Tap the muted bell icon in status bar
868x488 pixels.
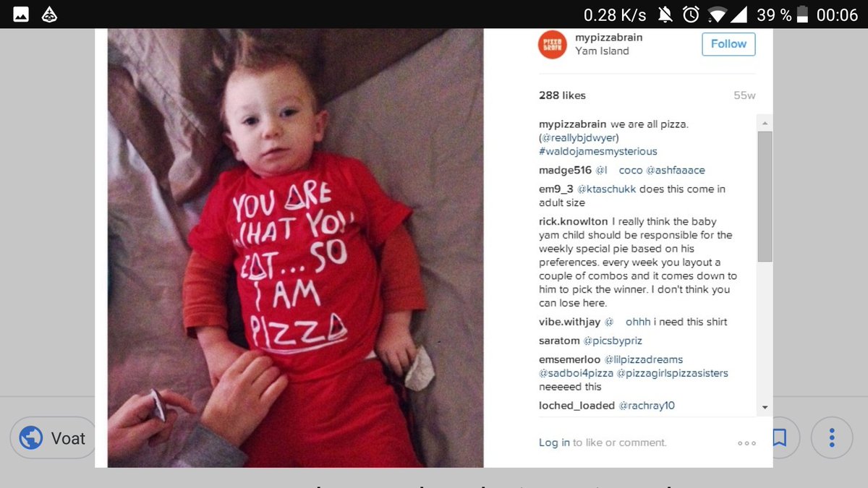(665, 14)
